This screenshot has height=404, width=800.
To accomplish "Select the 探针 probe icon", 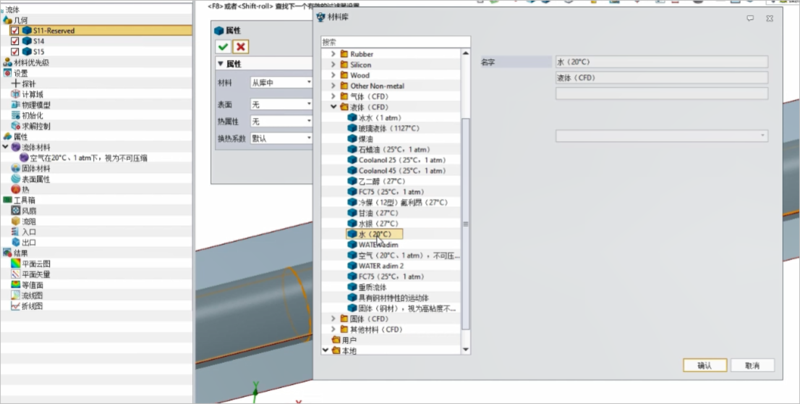I will point(15,84).
